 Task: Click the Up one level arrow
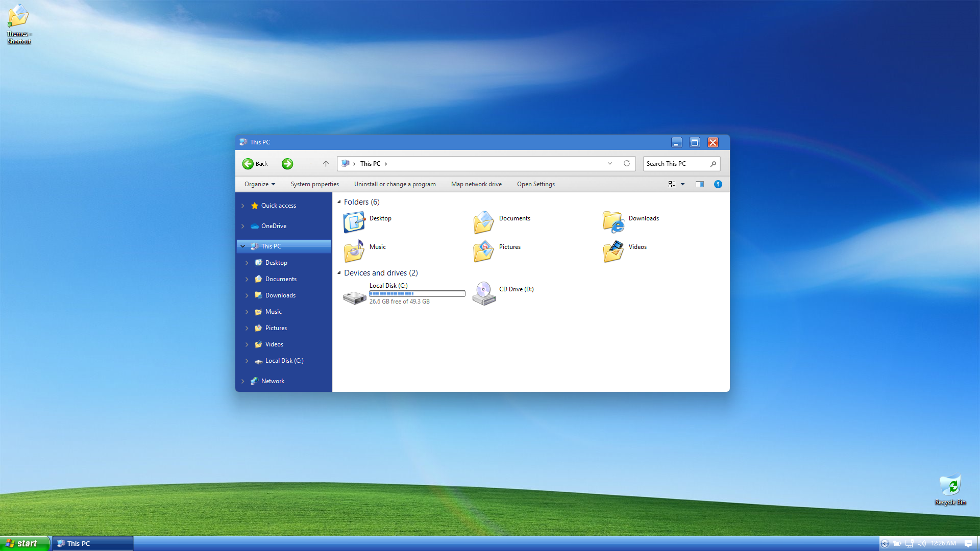point(326,164)
